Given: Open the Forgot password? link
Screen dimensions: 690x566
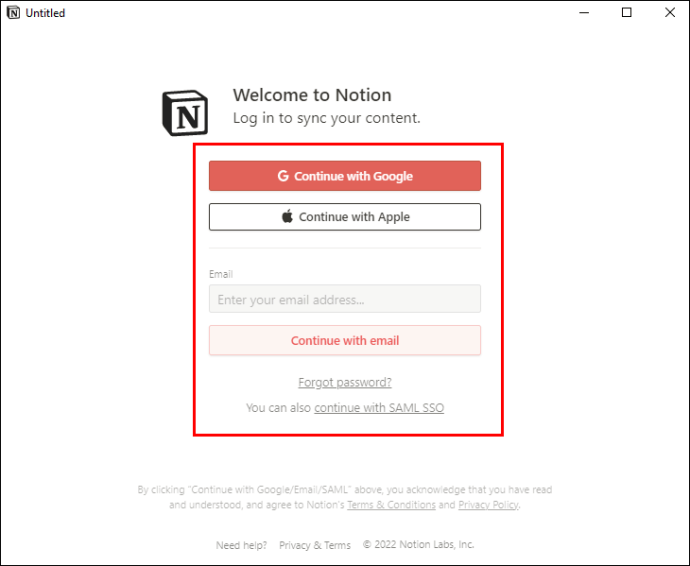Looking at the screenshot, I should click(x=345, y=382).
